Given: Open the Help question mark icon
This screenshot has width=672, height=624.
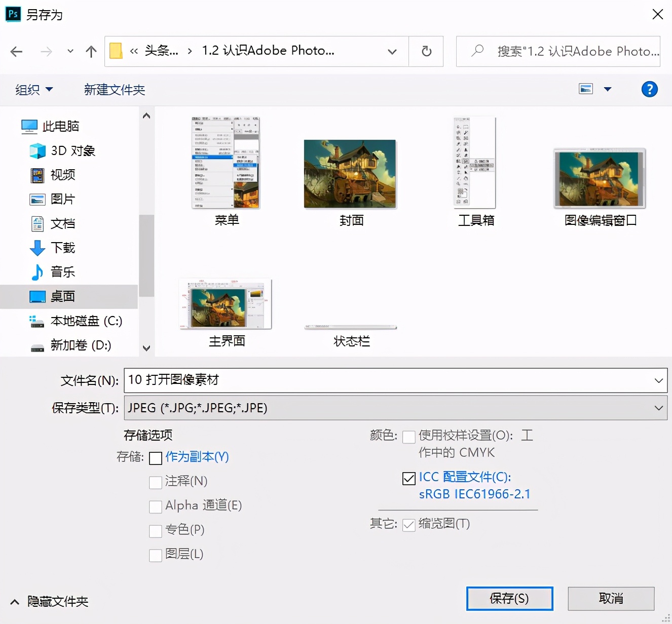Looking at the screenshot, I should 649,89.
